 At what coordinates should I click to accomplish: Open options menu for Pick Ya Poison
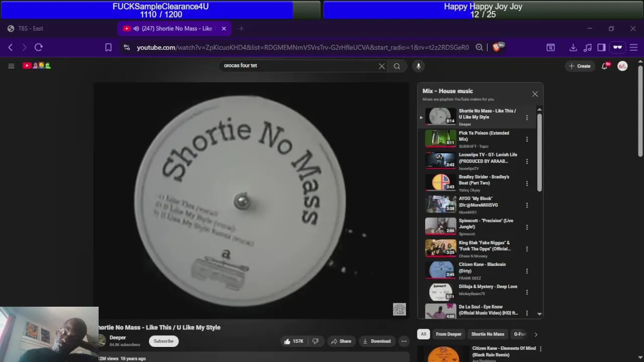tap(527, 139)
